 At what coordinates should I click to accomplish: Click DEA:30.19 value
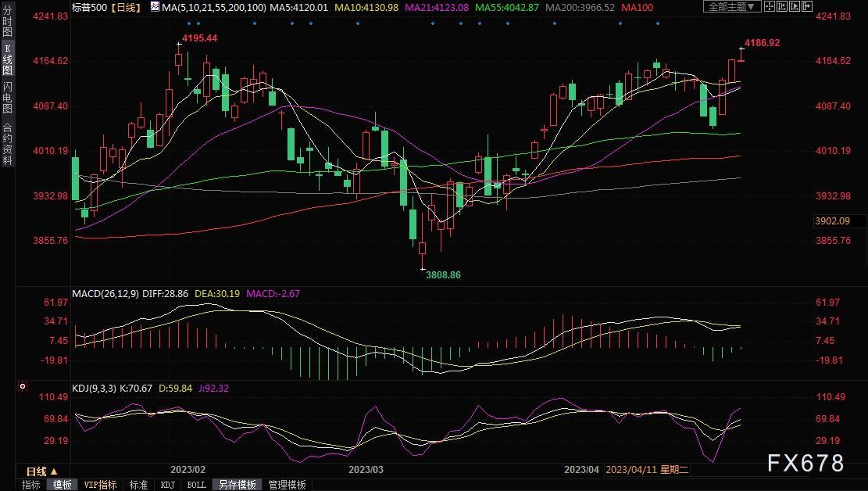point(217,293)
